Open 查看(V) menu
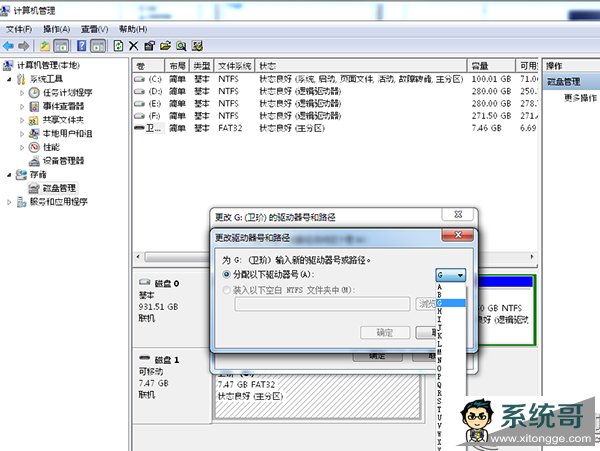The image size is (600, 451). coord(94,29)
